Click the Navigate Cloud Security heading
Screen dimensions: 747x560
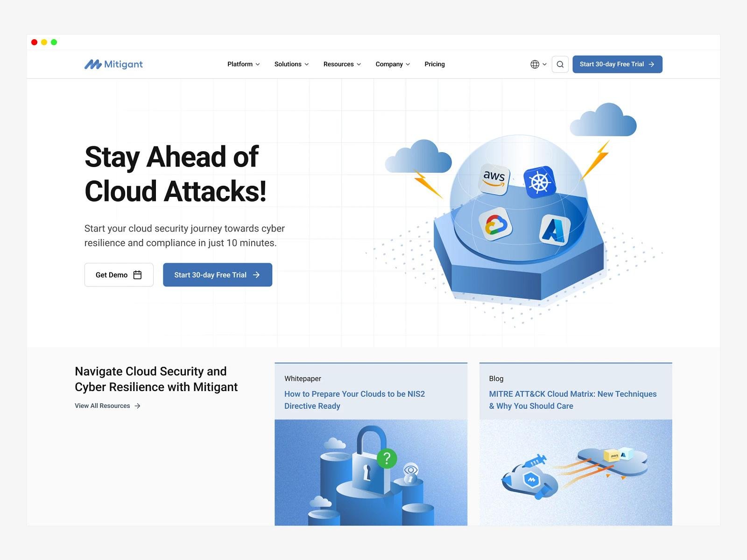[156, 379]
